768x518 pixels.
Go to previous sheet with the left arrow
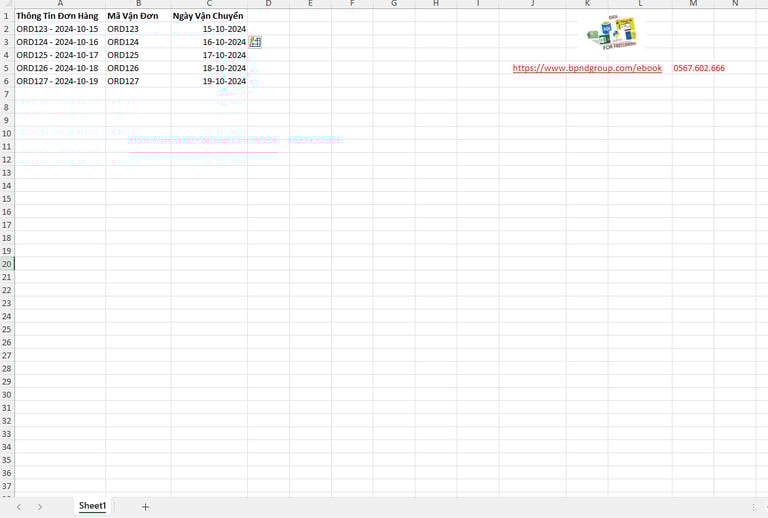19,507
